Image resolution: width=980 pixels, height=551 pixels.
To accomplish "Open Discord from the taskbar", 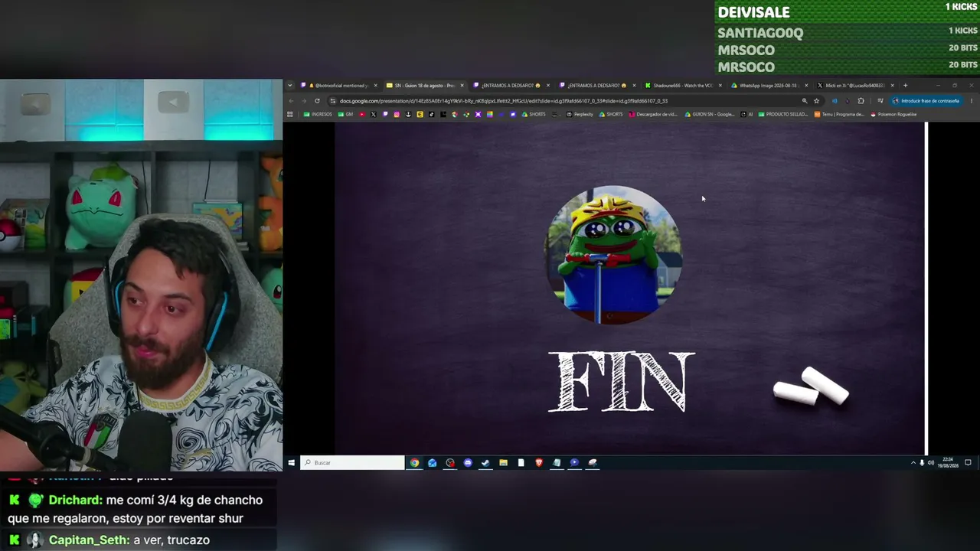I will (468, 462).
